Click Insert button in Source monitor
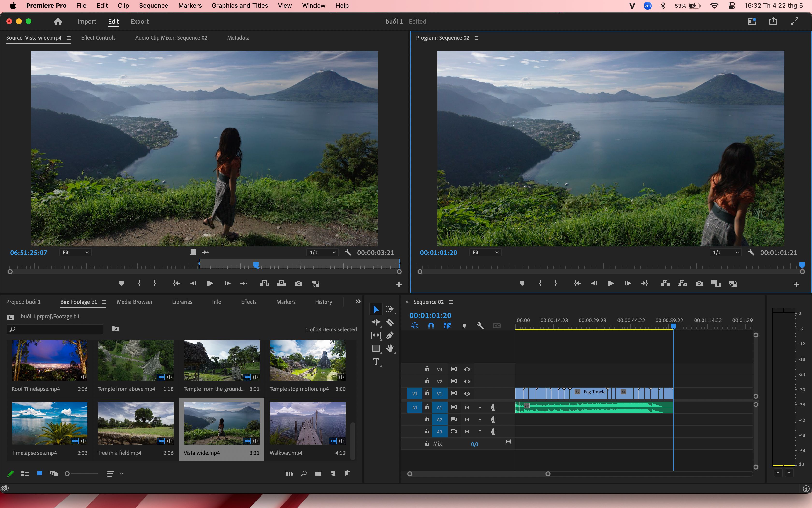The width and height of the screenshot is (812, 508). pos(264,284)
